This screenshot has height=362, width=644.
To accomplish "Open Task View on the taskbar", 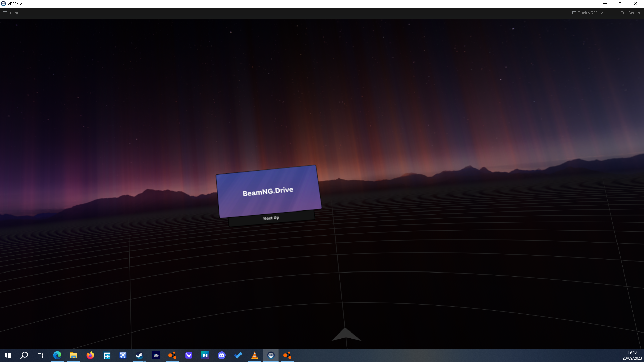I will tap(40, 355).
